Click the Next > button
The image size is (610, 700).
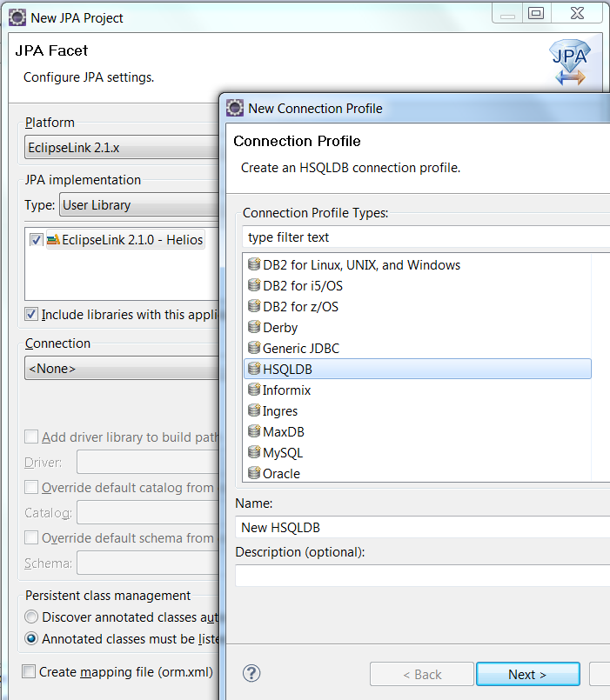click(528, 674)
